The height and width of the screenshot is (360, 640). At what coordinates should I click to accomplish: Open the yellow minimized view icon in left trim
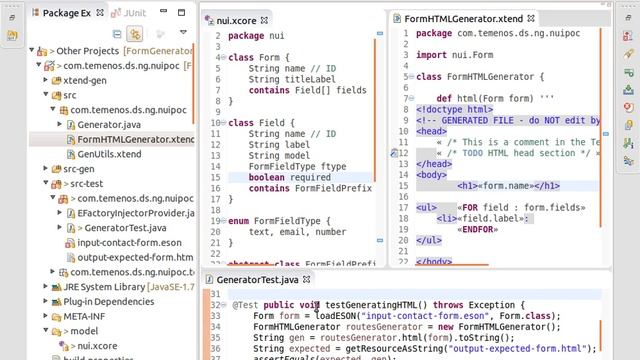[12, 36]
